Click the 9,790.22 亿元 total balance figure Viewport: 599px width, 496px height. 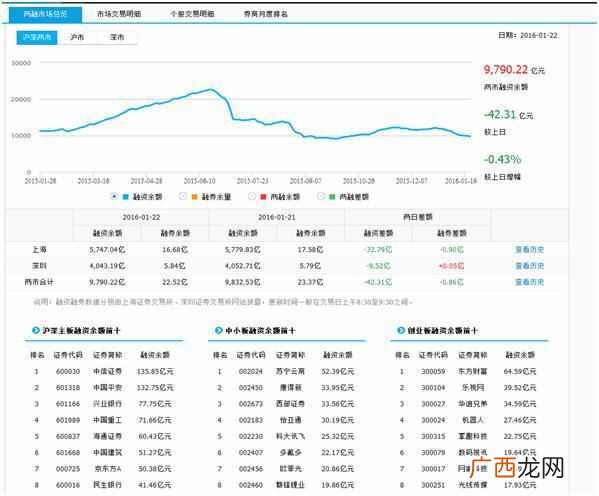[514, 70]
